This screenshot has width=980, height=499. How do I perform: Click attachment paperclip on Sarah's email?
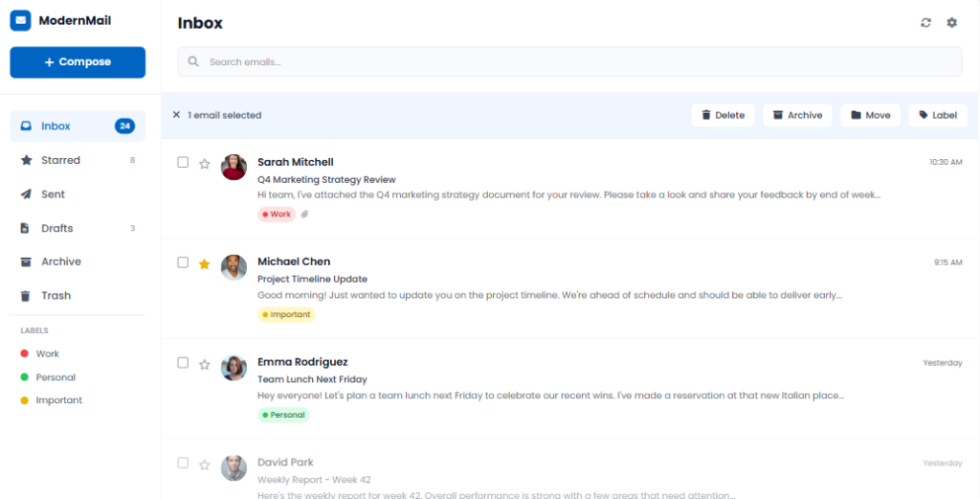[x=305, y=214]
